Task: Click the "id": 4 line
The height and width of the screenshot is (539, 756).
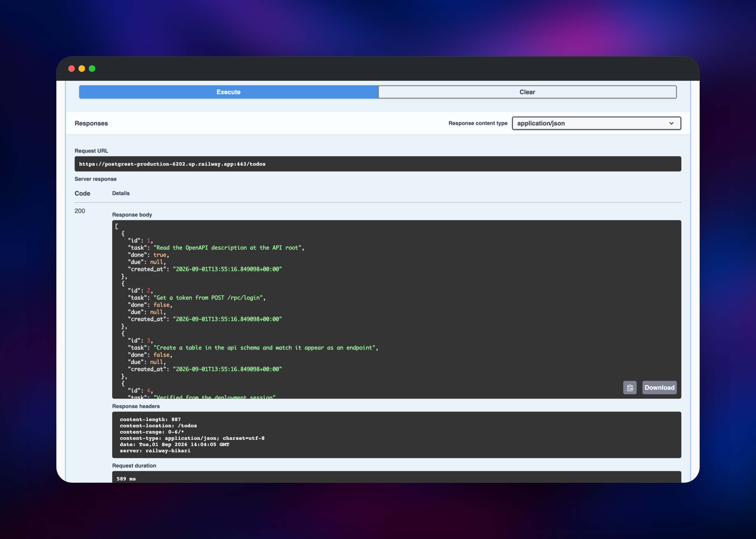Action: click(x=140, y=390)
